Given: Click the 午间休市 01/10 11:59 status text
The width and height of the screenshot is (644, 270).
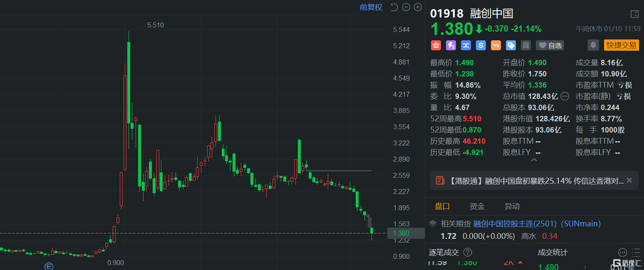Looking at the screenshot, I should point(608,29).
